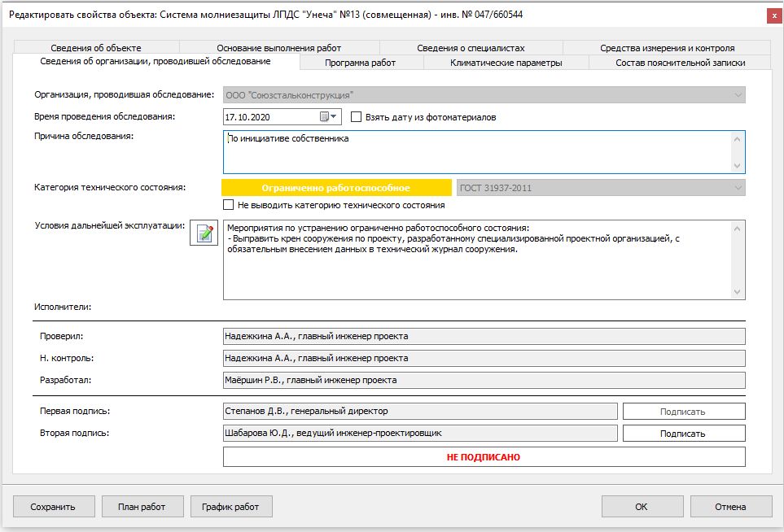Click the up arrow of the operating conditions scrollbar

tap(737, 229)
